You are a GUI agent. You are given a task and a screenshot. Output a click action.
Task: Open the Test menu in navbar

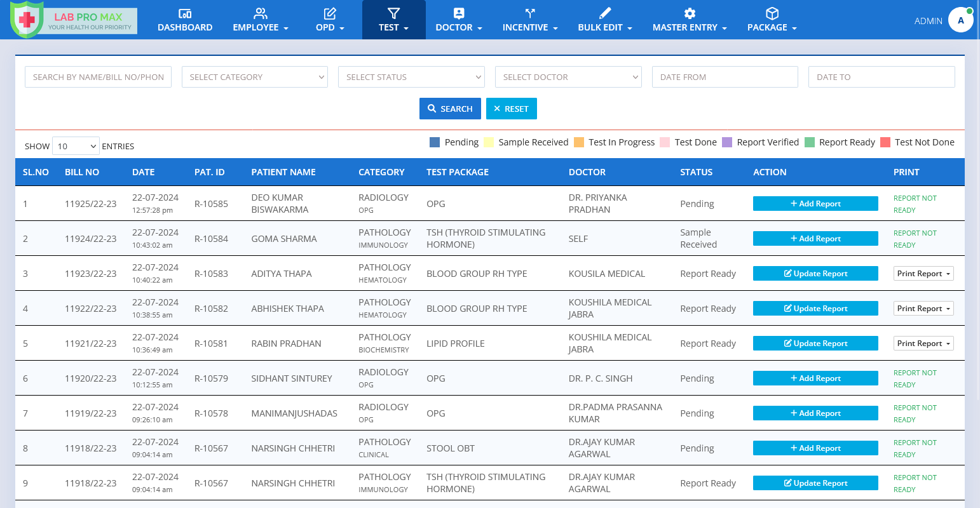[x=393, y=20]
